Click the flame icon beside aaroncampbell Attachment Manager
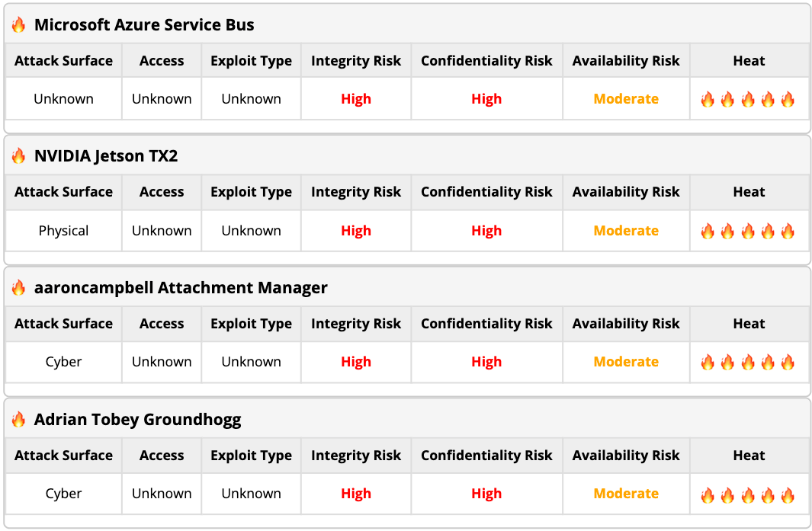Screen dimensions: 812x531 click(18, 287)
